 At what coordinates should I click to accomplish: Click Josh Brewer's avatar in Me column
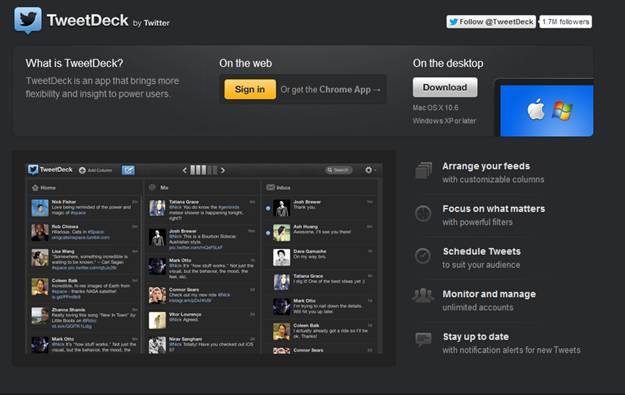[x=157, y=237]
